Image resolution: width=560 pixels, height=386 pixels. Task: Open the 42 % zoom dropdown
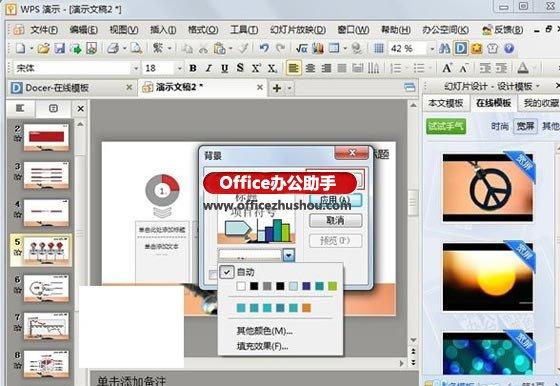432,49
